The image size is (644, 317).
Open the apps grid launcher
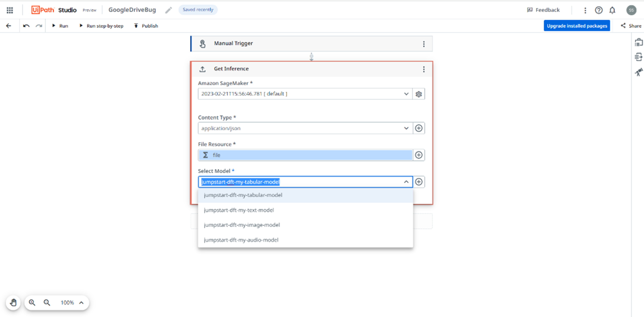[10, 10]
